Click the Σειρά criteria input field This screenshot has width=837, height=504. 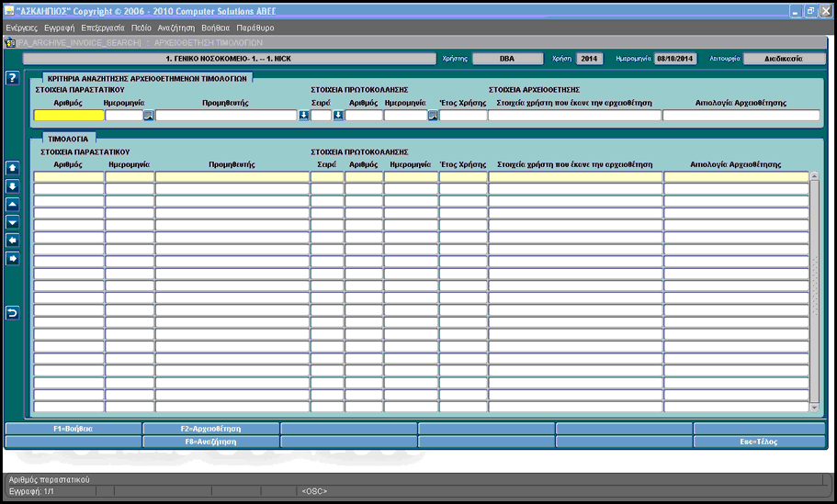click(x=322, y=115)
